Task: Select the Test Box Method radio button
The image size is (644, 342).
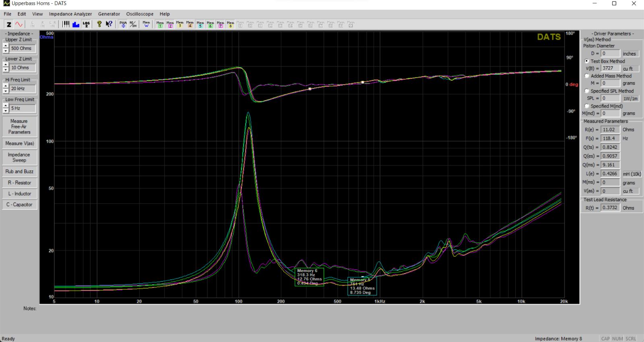Action: point(587,61)
